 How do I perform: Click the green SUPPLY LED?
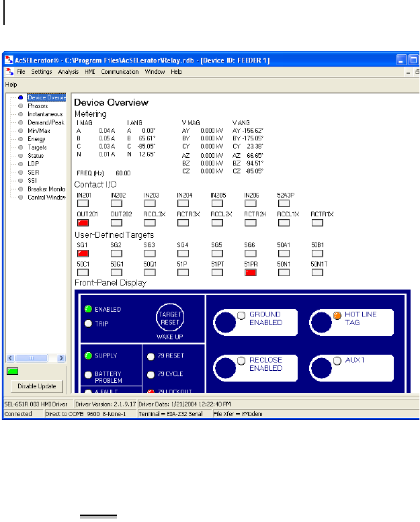pos(88,355)
